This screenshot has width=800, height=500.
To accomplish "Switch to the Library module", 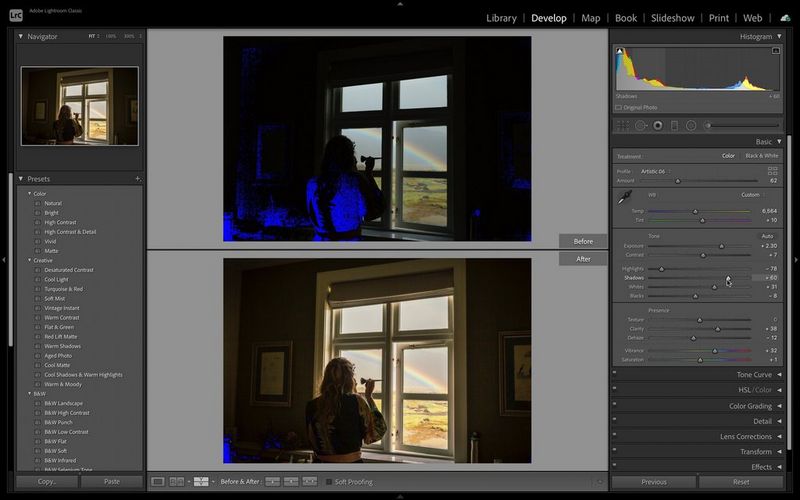I will (501, 18).
